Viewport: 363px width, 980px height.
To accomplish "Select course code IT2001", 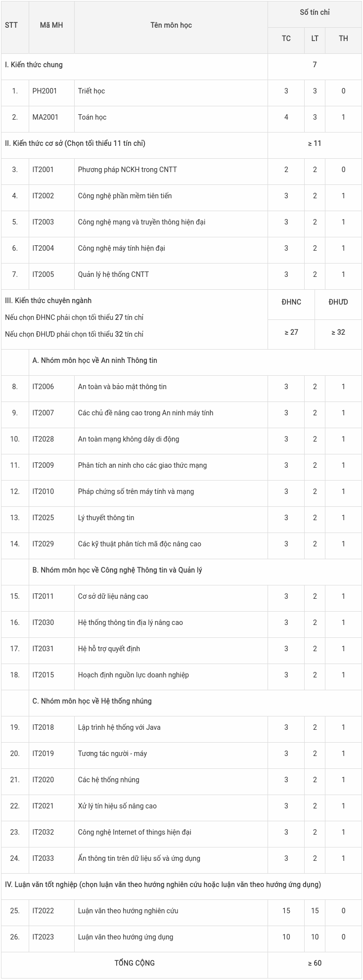I will coord(43,170).
